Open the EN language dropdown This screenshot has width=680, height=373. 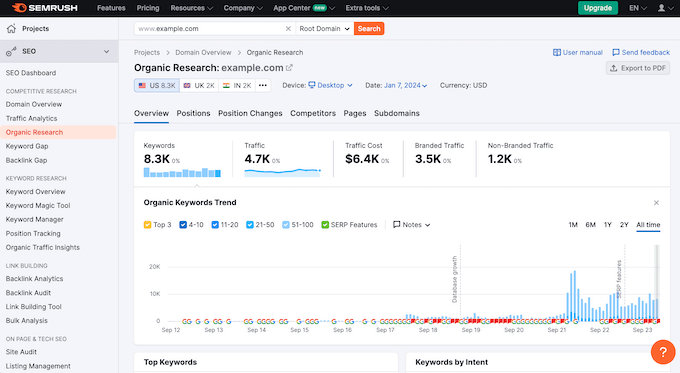pos(638,8)
